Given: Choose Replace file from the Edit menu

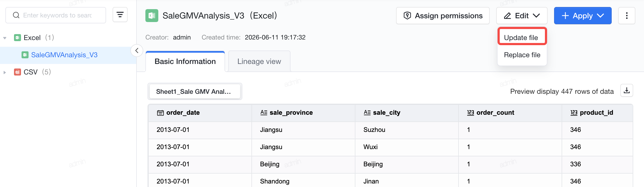Looking at the screenshot, I should (x=522, y=55).
